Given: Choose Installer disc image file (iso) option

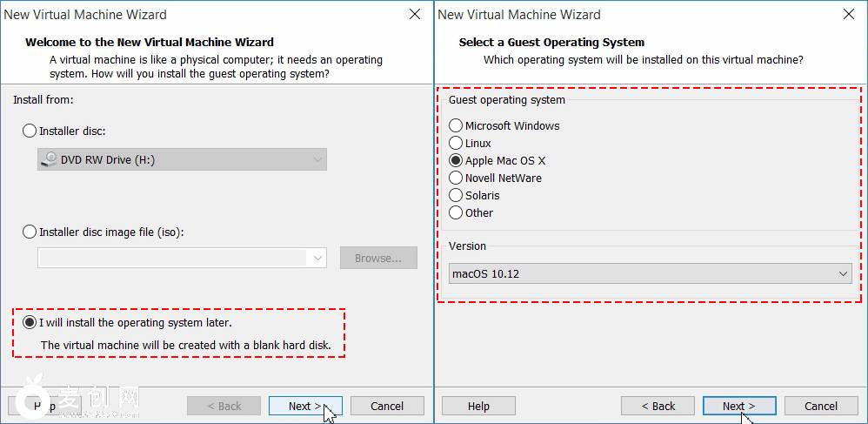Looking at the screenshot, I should [x=30, y=232].
